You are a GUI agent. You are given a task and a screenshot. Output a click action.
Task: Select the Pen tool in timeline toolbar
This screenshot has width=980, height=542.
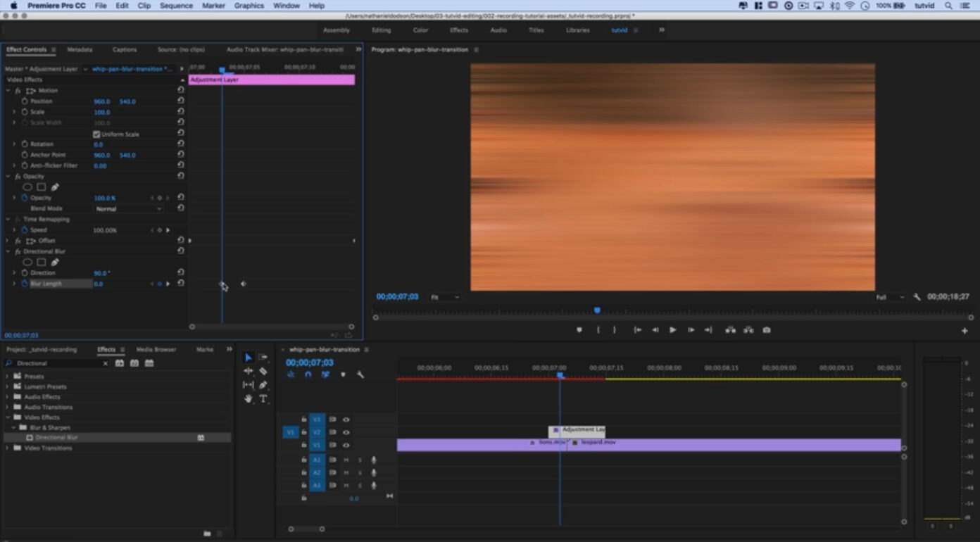point(263,385)
